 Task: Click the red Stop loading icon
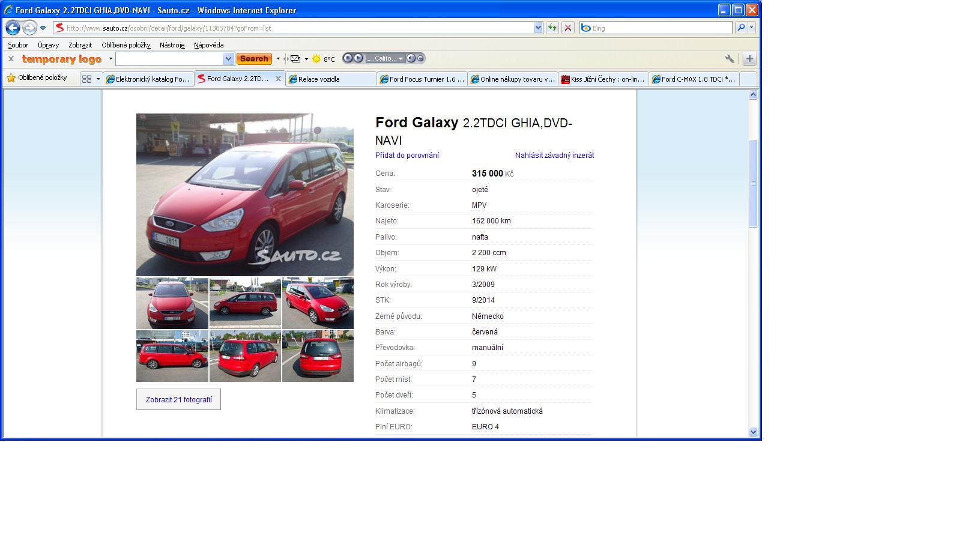(x=567, y=28)
